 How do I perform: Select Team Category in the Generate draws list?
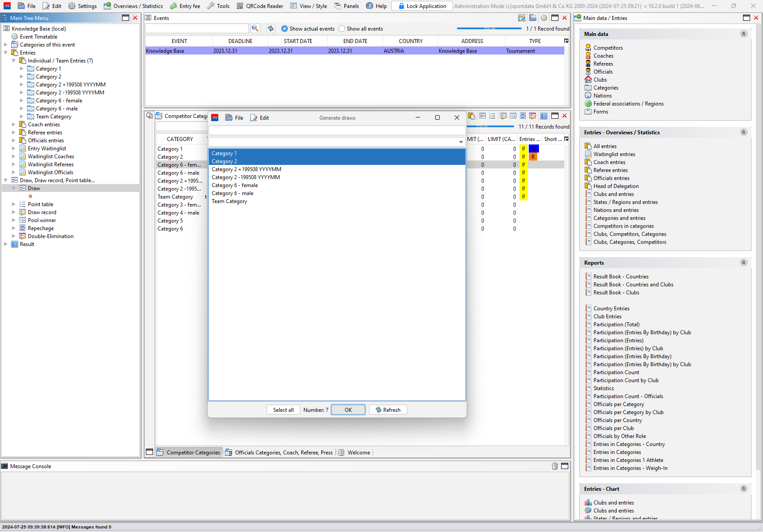coord(337,201)
